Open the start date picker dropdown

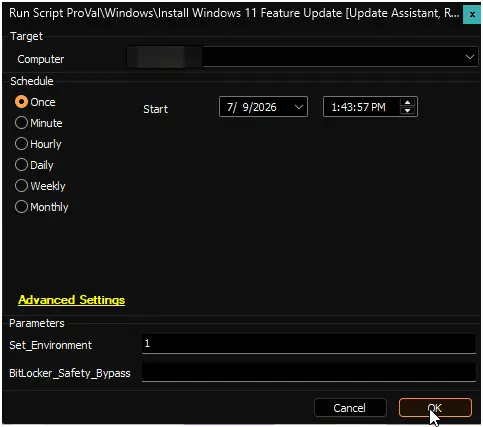pos(299,107)
